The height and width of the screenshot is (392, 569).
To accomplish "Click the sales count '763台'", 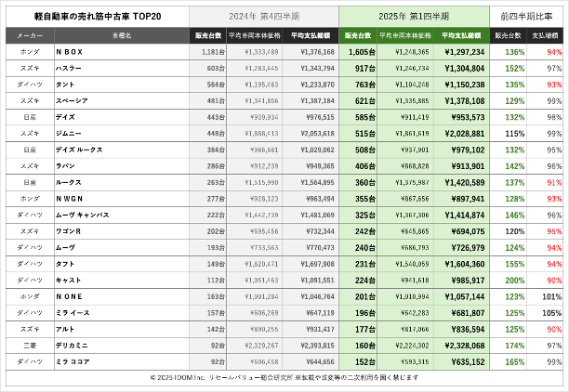I will click(365, 85).
